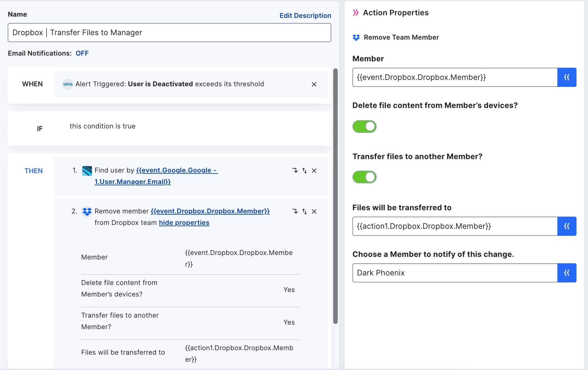Click the Dark Phoenix notify member field
The image size is (588, 370).
pos(455,273)
